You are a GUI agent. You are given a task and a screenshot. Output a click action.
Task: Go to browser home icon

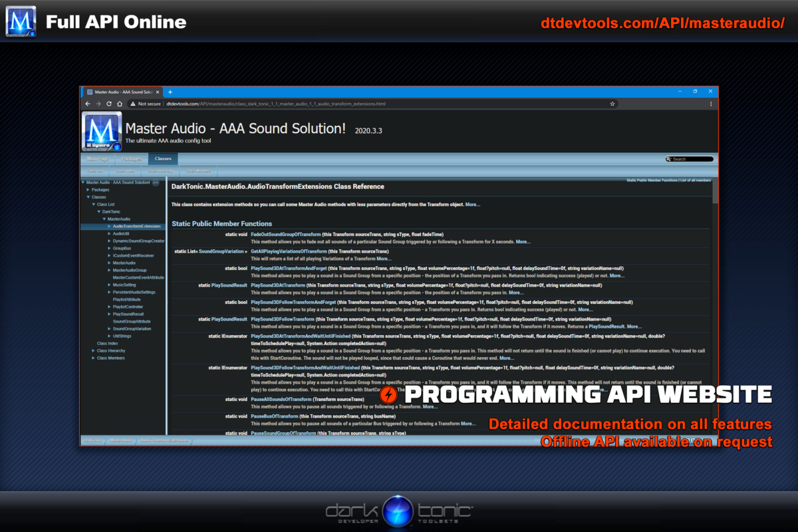[120, 104]
